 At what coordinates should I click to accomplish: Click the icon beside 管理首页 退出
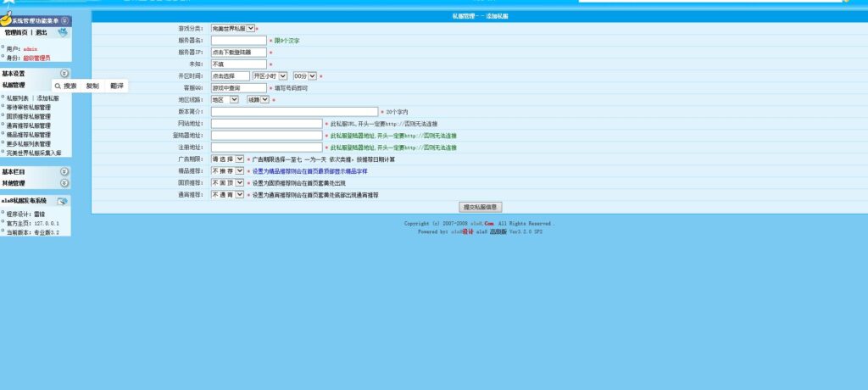click(x=63, y=32)
